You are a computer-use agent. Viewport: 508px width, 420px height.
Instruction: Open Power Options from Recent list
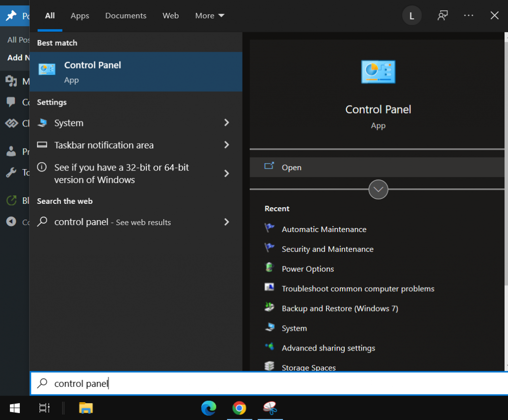(308, 269)
